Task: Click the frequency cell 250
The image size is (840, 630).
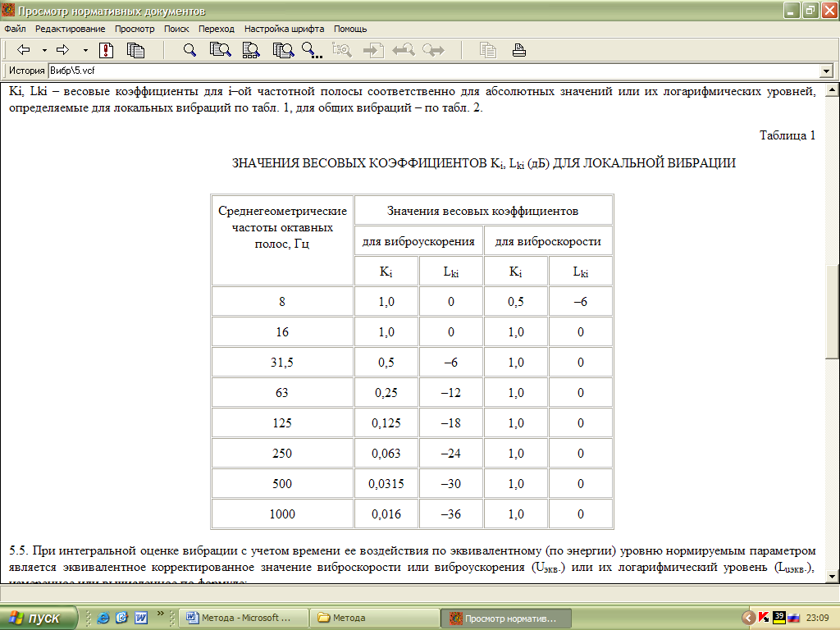Action: coord(282,454)
